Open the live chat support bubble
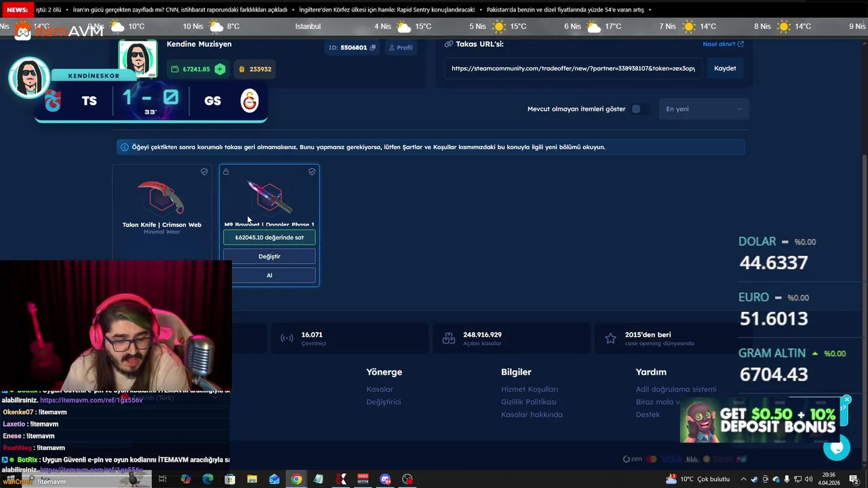This screenshot has width=868, height=488. coord(837,447)
